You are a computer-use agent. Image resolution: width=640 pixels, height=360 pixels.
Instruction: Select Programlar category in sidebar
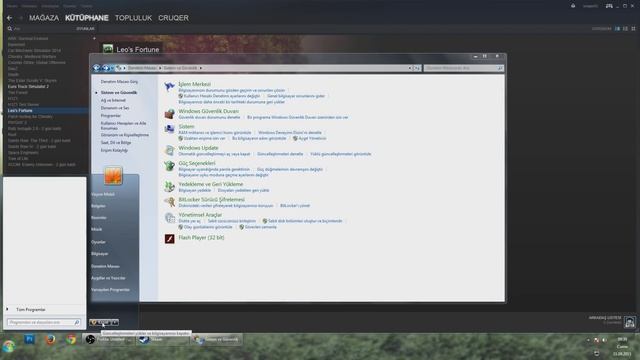pyautogui.click(x=111, y=116)
